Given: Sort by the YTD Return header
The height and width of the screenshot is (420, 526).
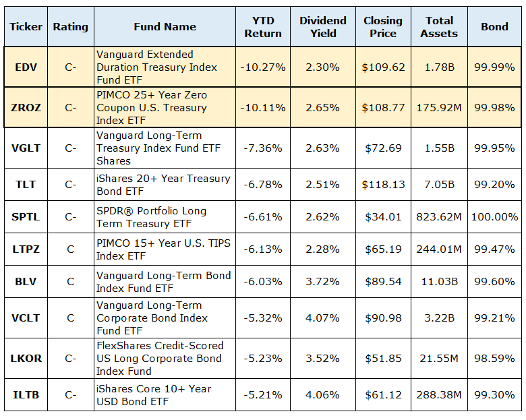Looking at the screenshot, I should pos(263,27).
